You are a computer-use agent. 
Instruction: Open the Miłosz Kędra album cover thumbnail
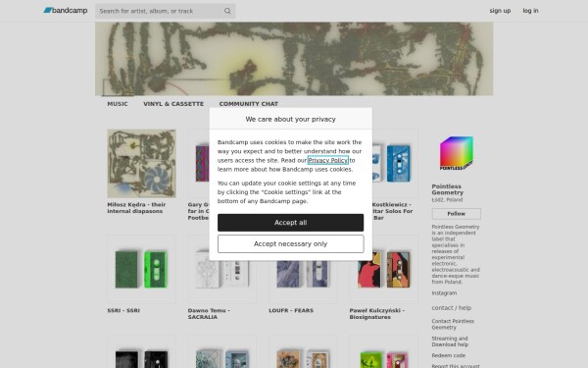coord(141,163)
